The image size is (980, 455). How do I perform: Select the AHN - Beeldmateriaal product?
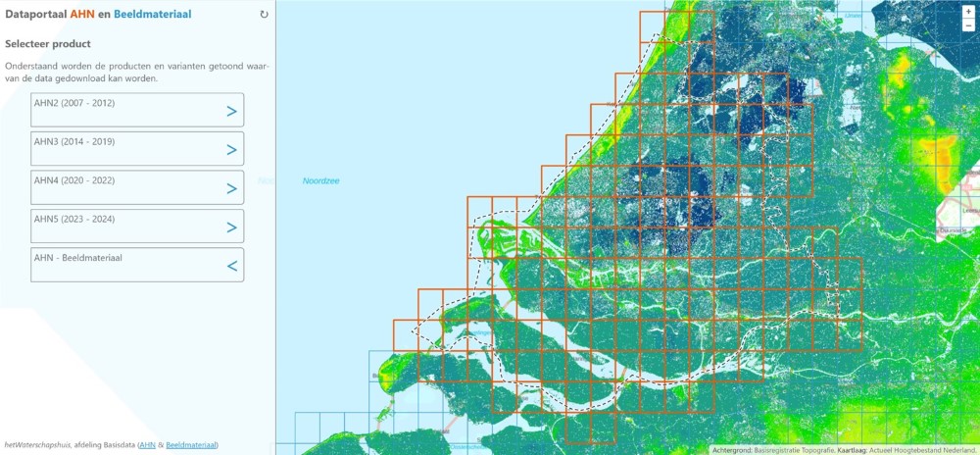[x=127, y=265]
